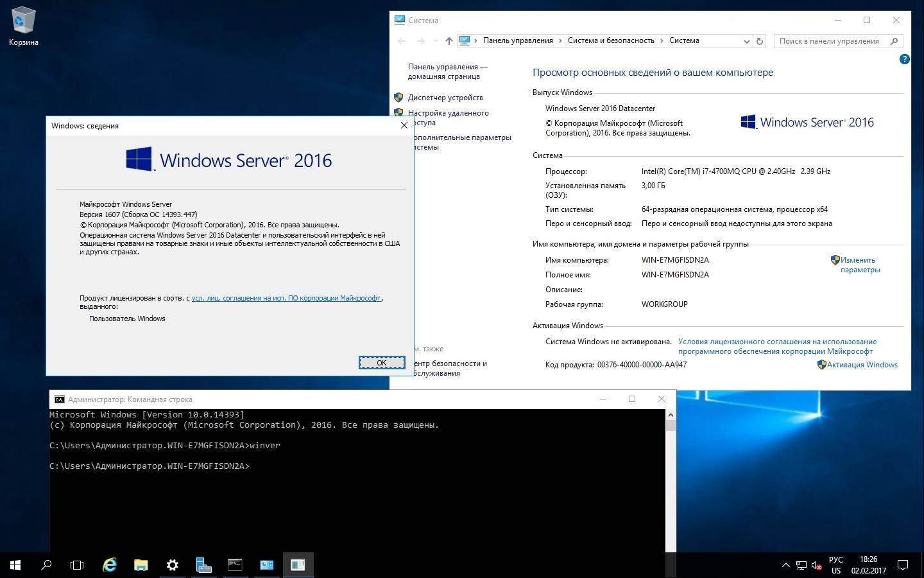
Task: Switch to Command Prompt taskbar icon
Action: [235, 565]
